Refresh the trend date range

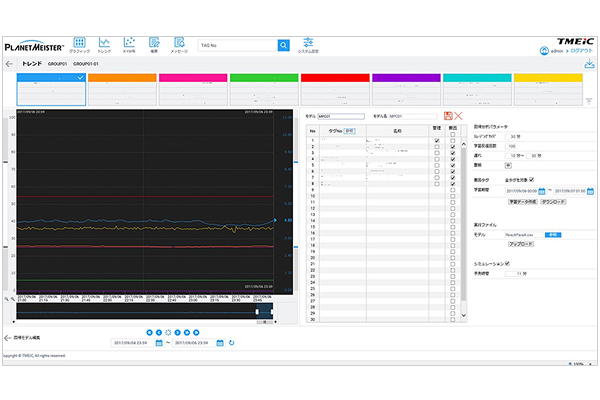coord(232,343)
